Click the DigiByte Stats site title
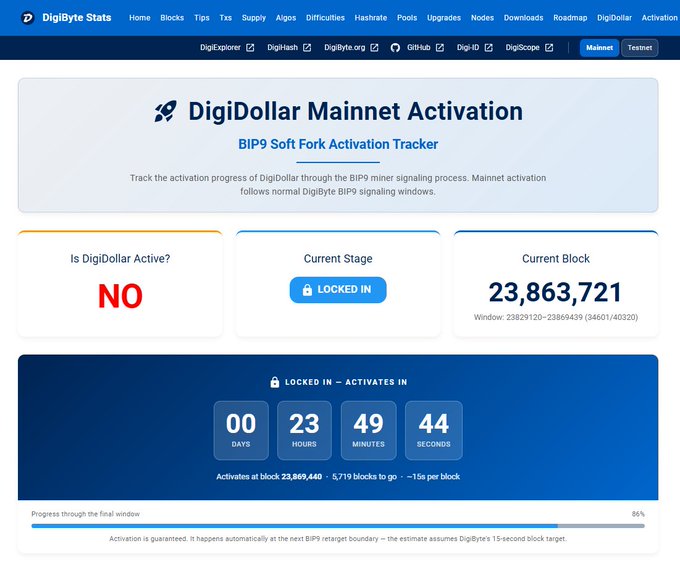Image resolution: width=680 pixels, height=567 pixels. pyautogui.click(x=77, y=18)
